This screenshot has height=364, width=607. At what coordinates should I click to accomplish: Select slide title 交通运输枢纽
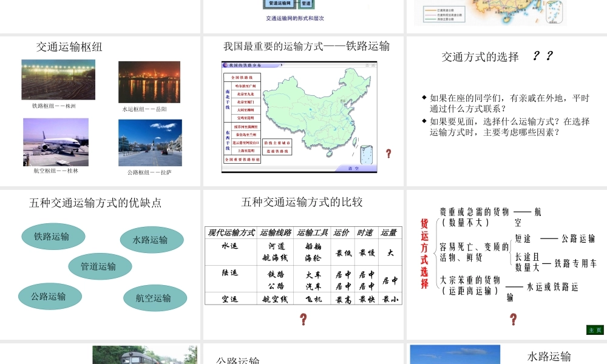tap(69, 47)
